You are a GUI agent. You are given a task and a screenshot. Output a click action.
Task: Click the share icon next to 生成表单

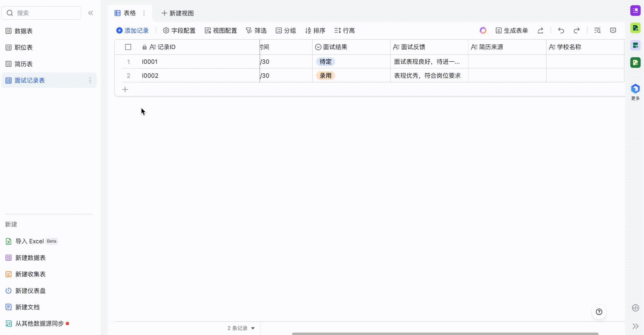[540, 30]
